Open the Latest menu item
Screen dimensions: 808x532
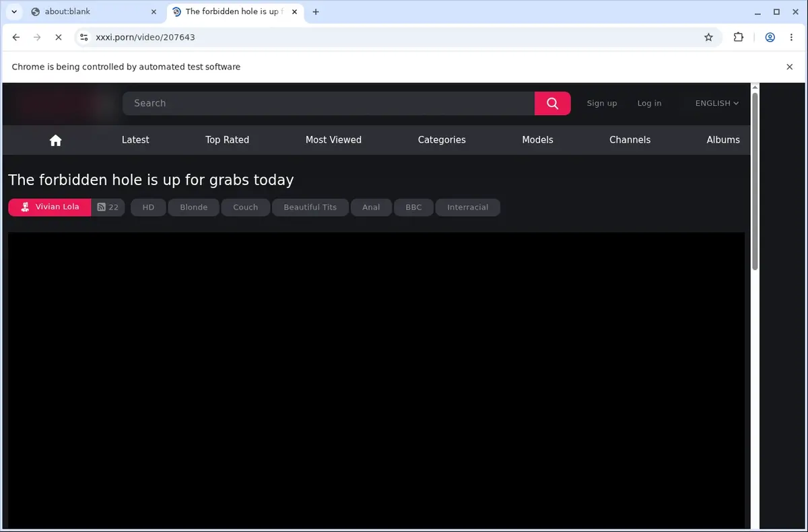tap(135, 140)
